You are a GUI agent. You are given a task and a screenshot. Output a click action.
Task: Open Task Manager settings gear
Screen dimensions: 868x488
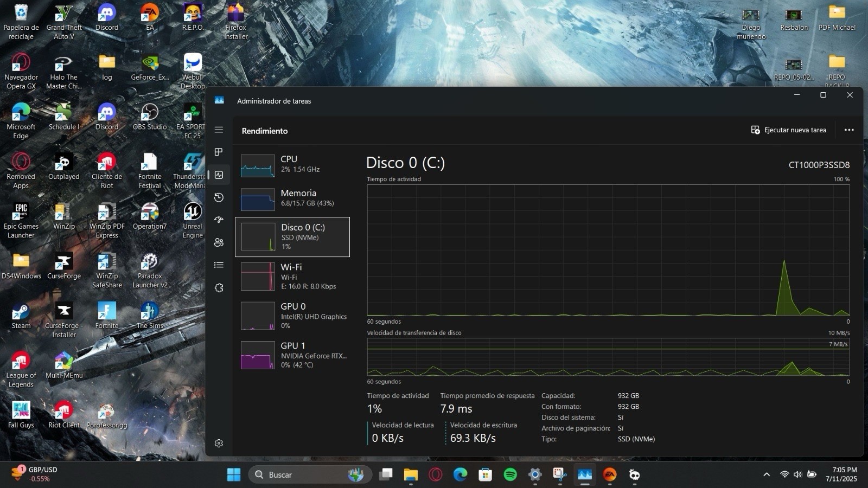(219, 443)
